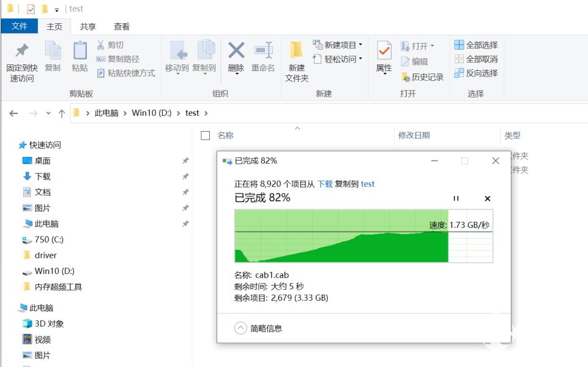
Task: Click the 固定到快速访问 pin icon
Action: point(22,51)
